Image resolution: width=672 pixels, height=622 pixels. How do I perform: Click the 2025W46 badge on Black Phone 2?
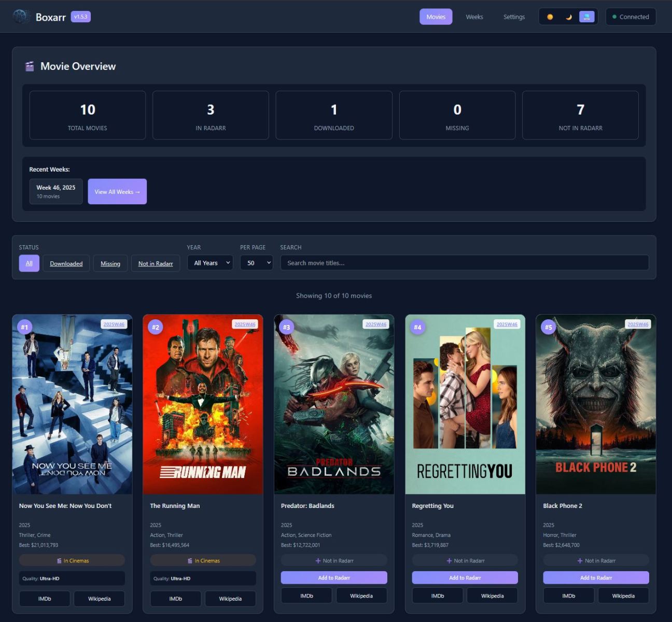point(637,324)
